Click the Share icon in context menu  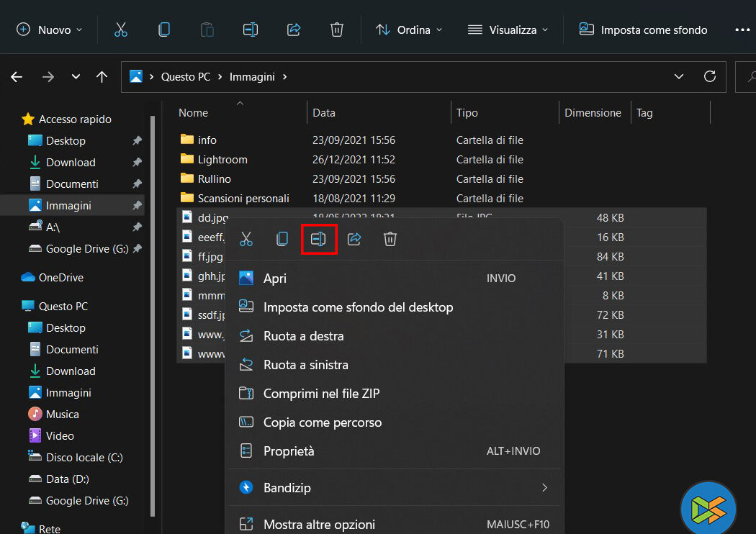[354, 239]
